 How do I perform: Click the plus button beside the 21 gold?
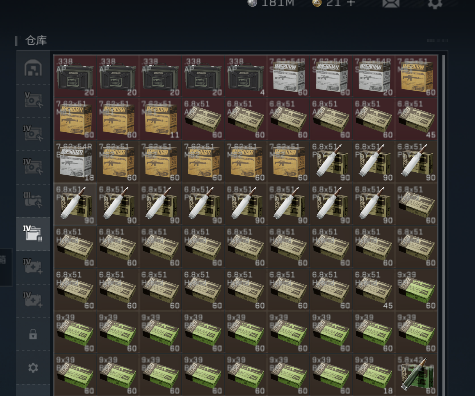(351, 3)
